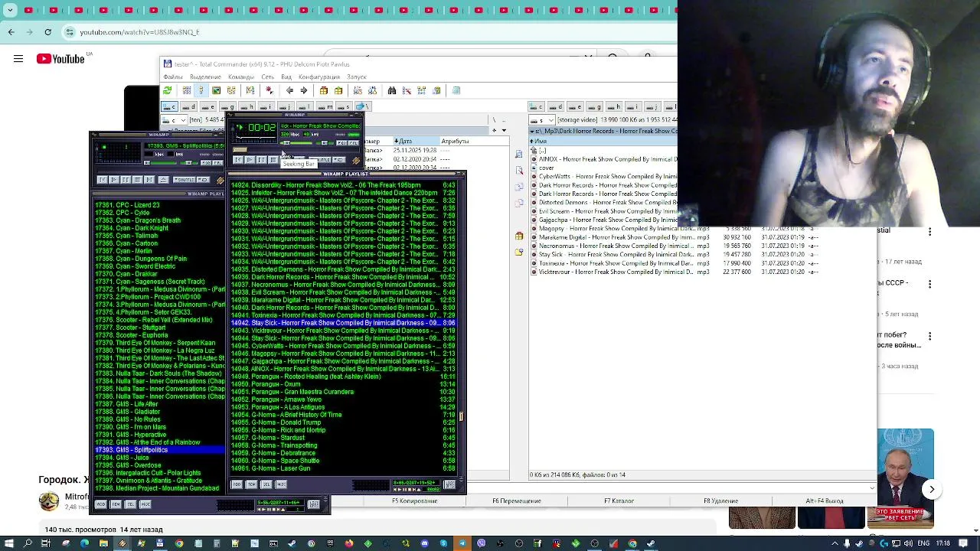Viewport: 980px width, 551px height.
Task: Click F5 Копирование button
Action: [x=414, y=500]
